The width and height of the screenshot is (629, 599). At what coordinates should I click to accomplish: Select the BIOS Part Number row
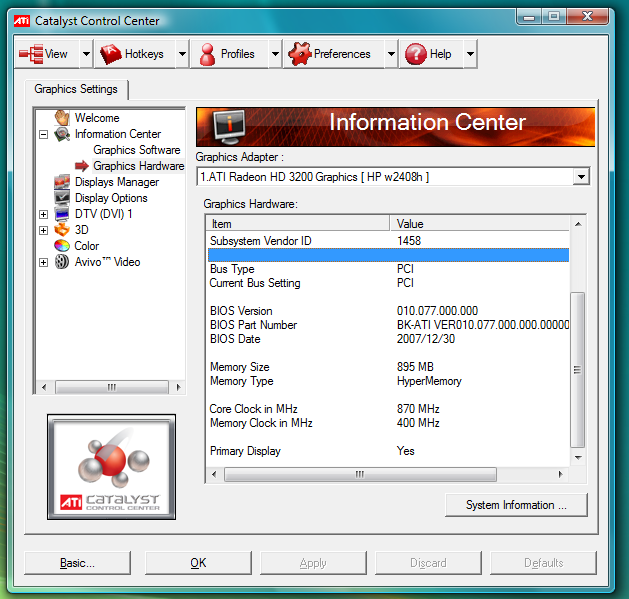pos(388,325)
